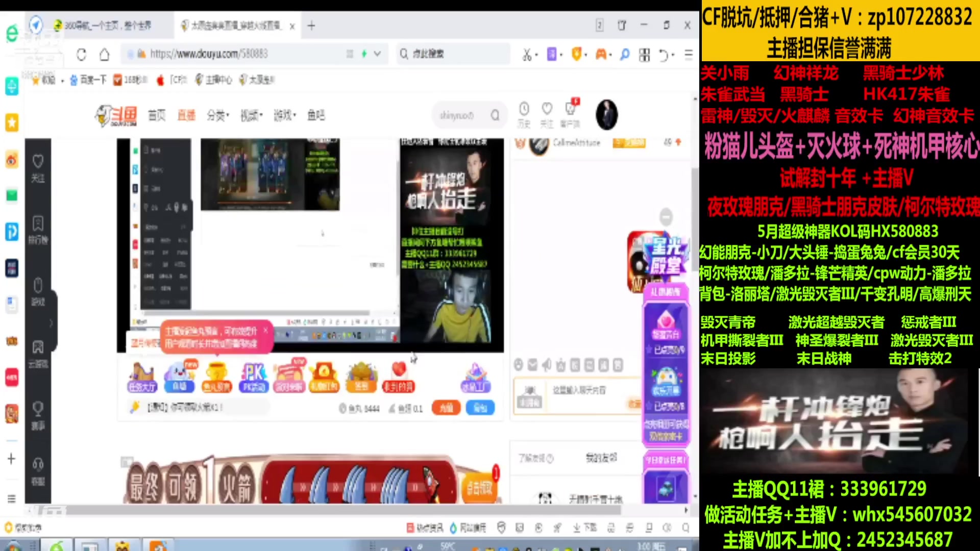Click 关注 heart in left dark sidebar
The image size is (980, 551).
pos(38,168)
